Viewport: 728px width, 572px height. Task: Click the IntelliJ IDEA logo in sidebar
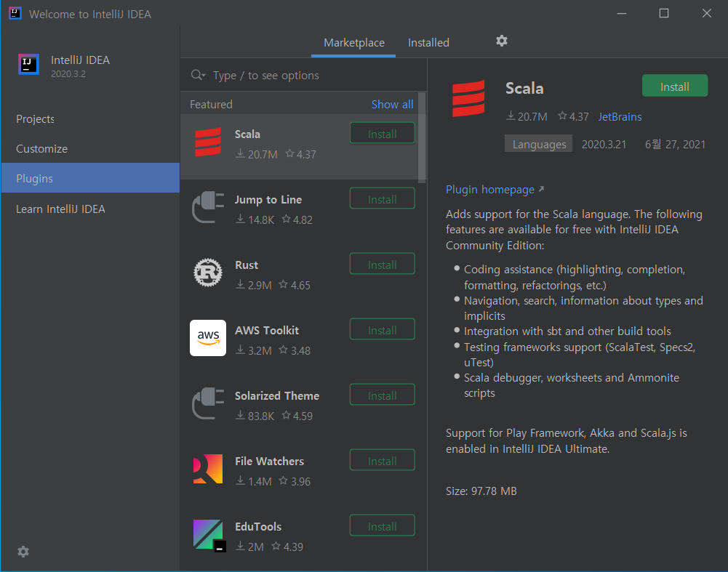tap(28, 65)
